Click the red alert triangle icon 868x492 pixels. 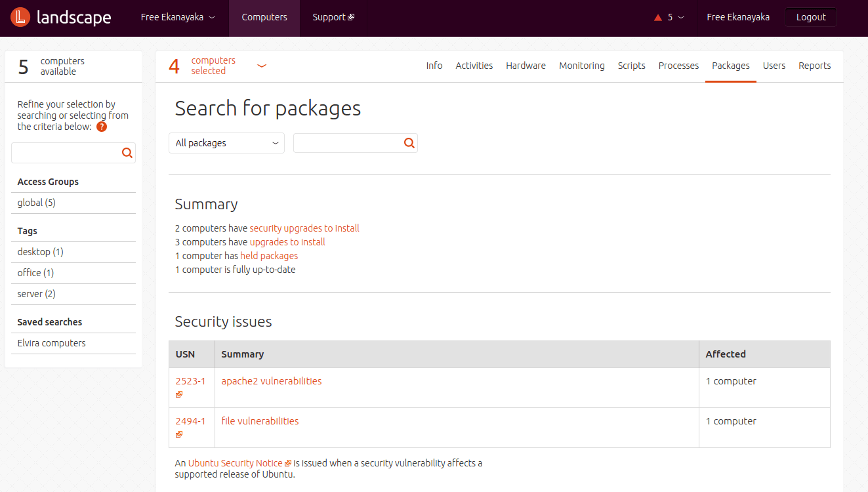coord(658,18)
